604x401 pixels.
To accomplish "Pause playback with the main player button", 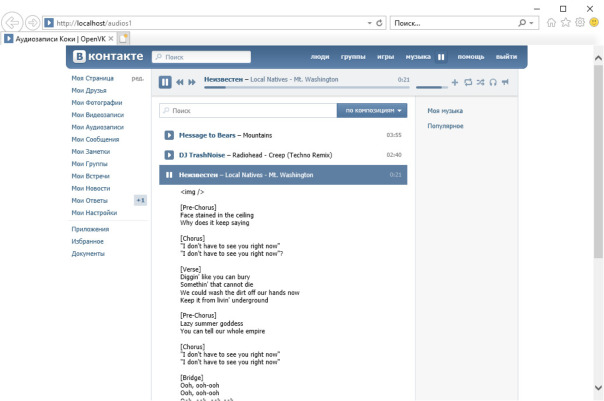I will [165, 82].
